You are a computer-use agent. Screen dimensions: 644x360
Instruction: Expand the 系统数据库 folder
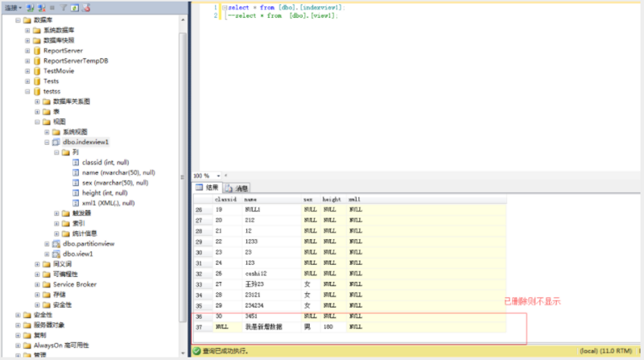pyautogui.click(x=27, y=31)
